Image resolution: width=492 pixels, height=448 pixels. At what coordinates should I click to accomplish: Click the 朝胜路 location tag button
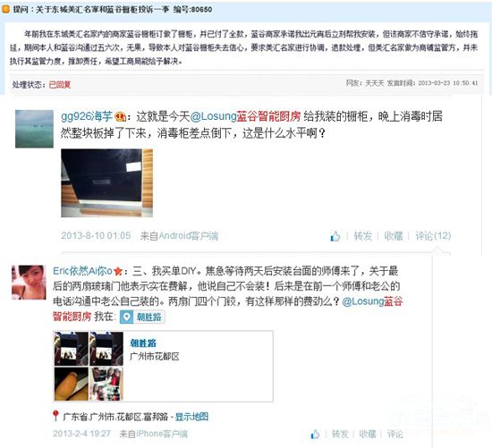click(142, 317)
